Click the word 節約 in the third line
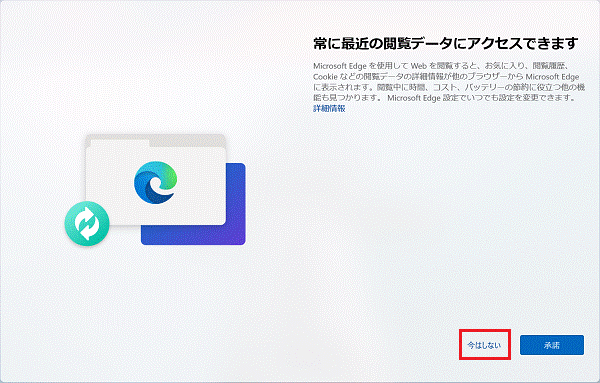The width and height of the screenshot is (600, 383). [x=518, y=87]
